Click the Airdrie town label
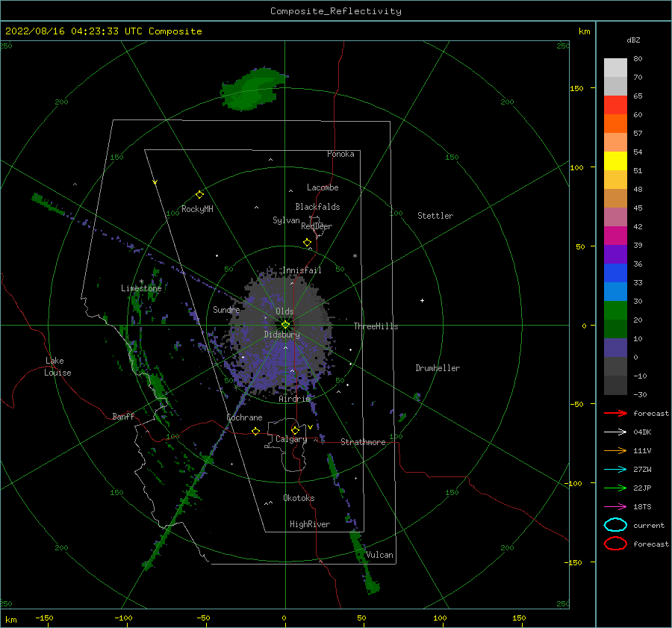The width and height of the screenshot is (672, 628). [x=294, y=399]
